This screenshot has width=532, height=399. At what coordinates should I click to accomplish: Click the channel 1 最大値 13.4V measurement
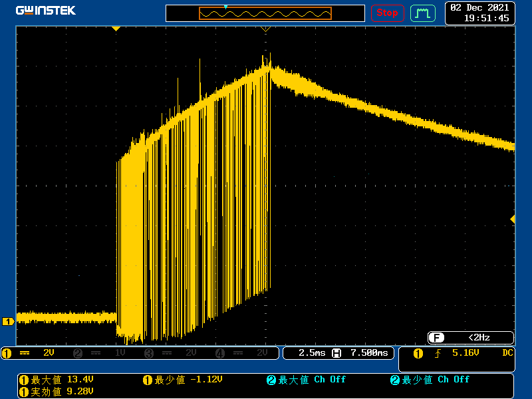(x=57, y=380)
